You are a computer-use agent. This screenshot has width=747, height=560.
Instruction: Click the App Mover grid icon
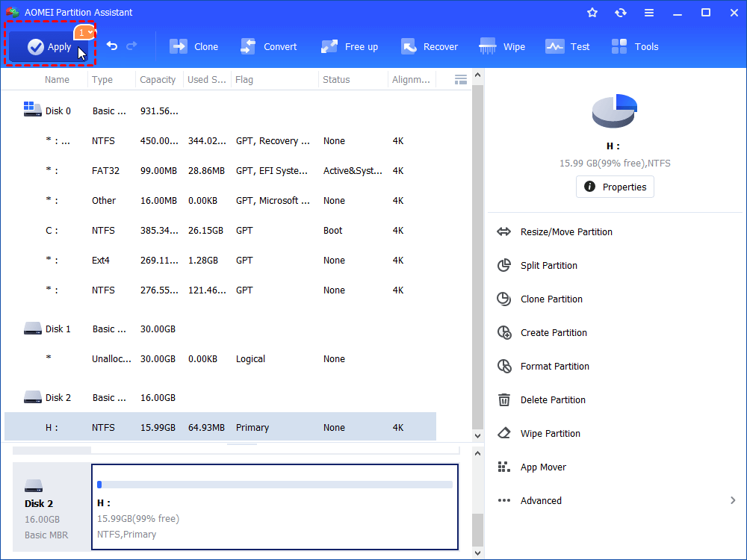coord(503,467)
